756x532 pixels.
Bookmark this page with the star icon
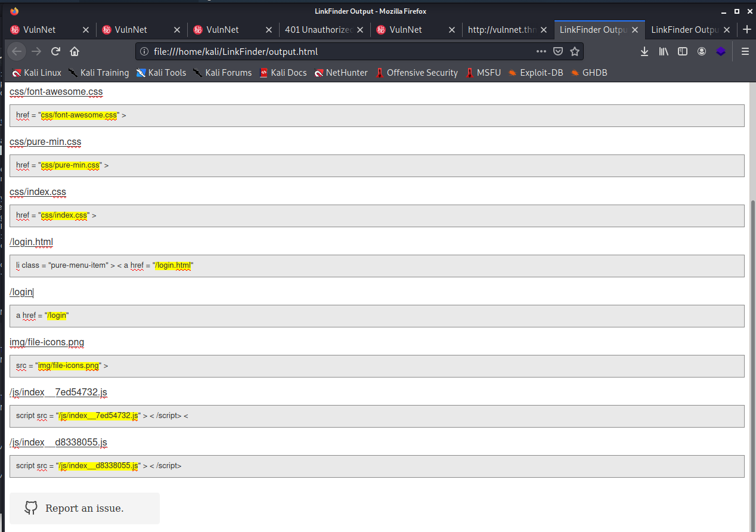click(x=575, y=52)
